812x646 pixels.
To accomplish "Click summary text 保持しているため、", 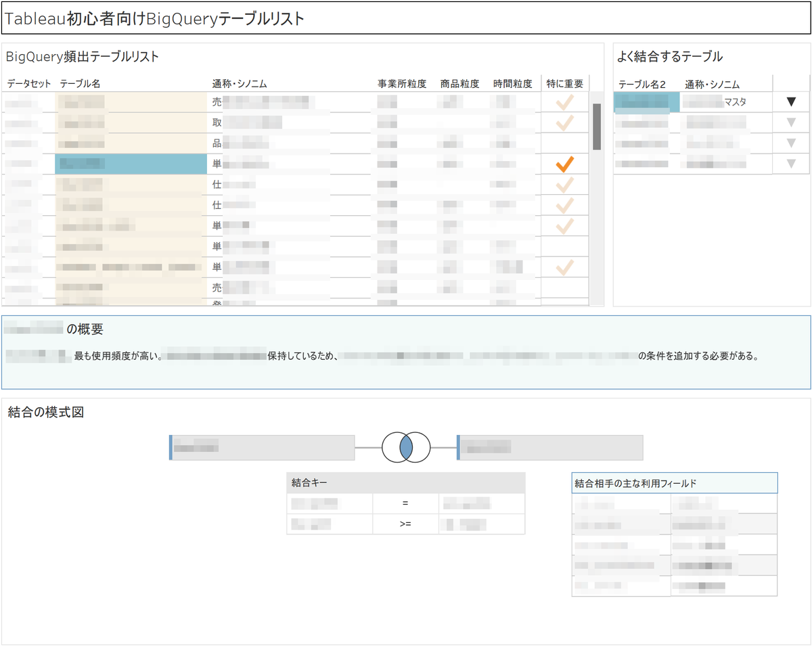I will click(303, 355).
